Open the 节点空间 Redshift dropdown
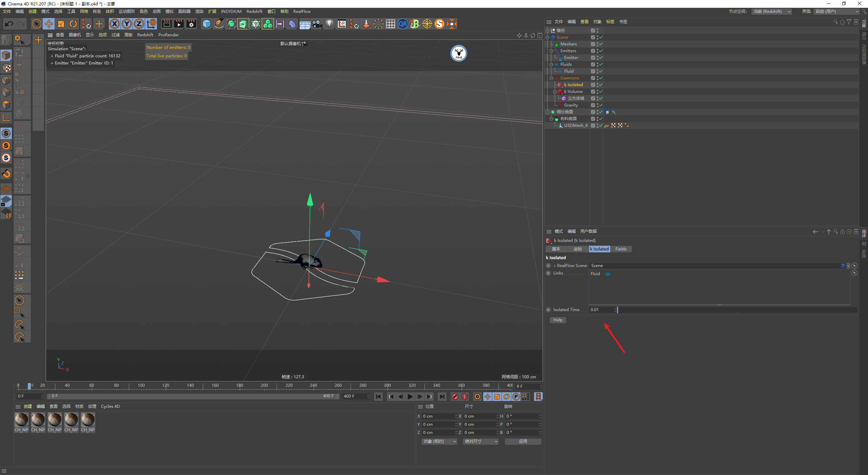Screen dimensions: 868x475 772,12
